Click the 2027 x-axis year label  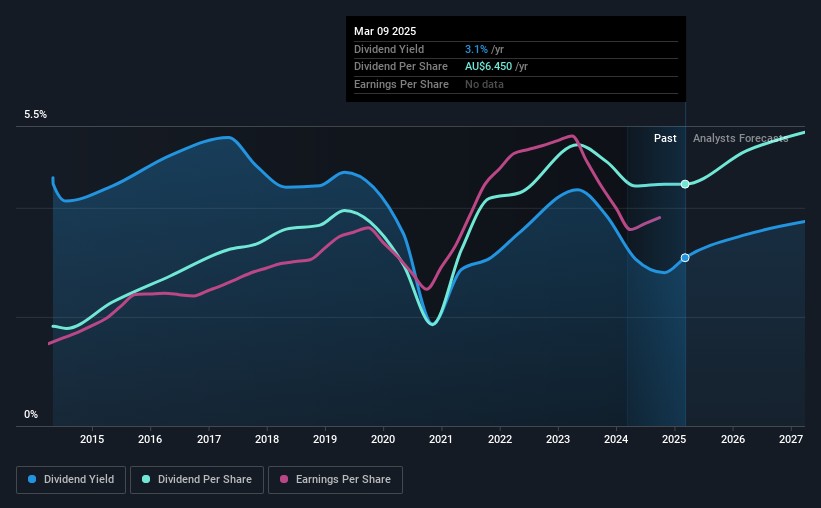pyautogui.click(x=791, y=440)
